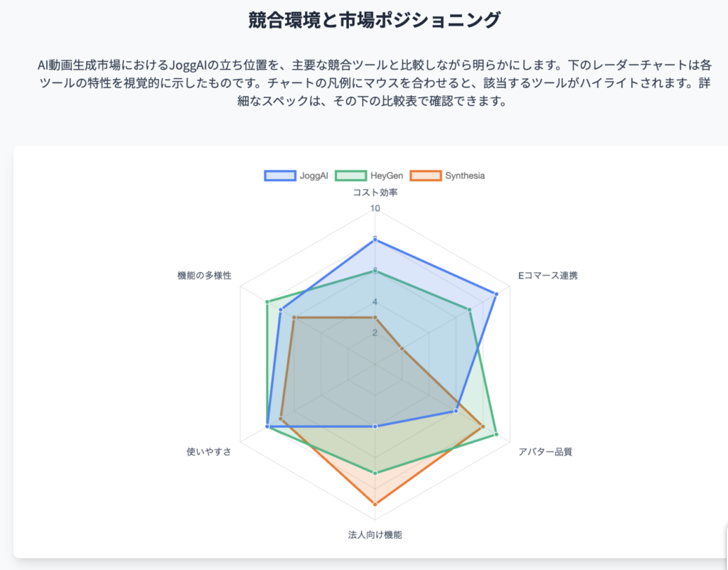This screenshot has width=728, height=570.
Task: Click the 使いやすさ axis label
Action: click(x=209, y=452)
